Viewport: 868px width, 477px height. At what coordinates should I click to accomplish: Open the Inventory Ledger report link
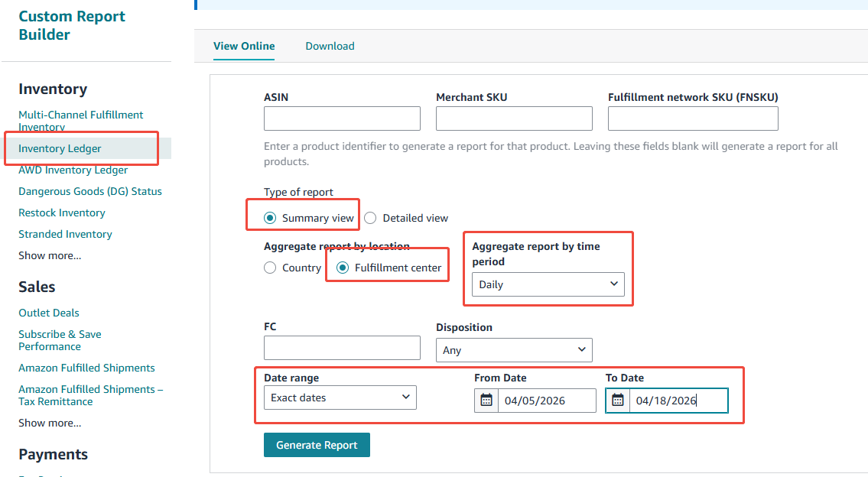(x=60, y=148)
